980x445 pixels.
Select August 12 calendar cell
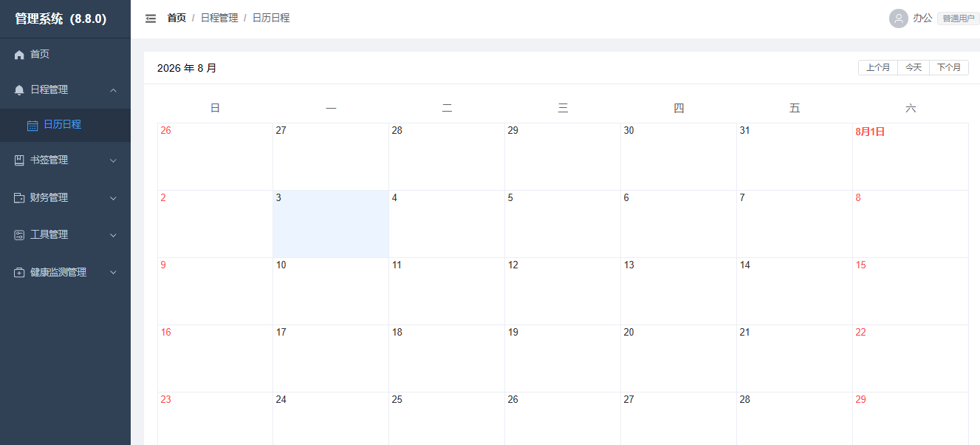click(x=563, y=291)
